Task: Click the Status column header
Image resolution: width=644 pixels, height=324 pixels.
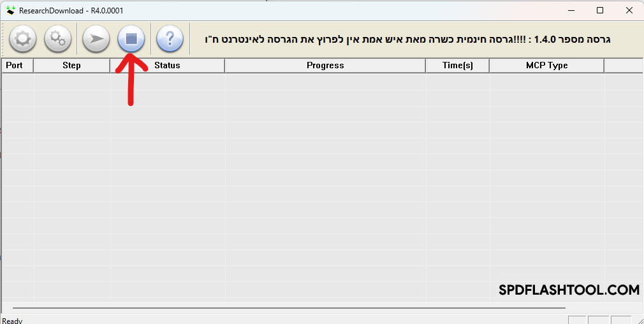Action: (167, 65)
